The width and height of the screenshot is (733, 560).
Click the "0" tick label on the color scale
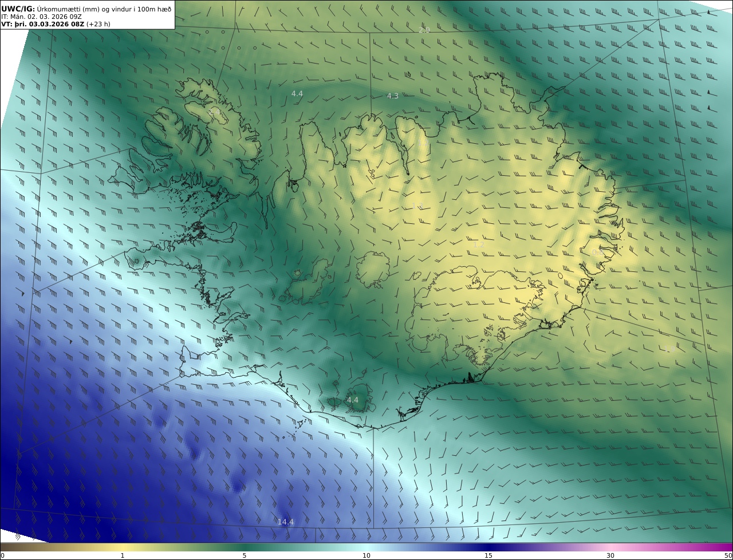(x=2, y=555)
